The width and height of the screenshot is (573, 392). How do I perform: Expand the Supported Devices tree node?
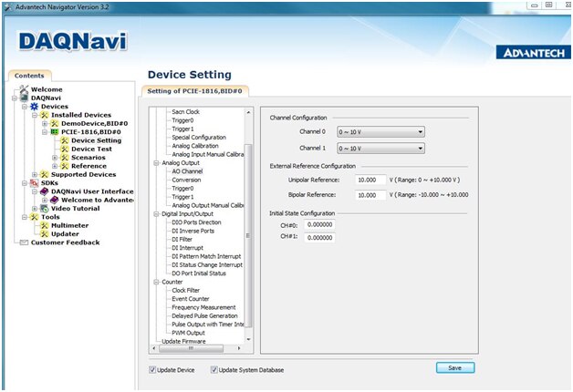pyautogui.click(x=35, y=174)
